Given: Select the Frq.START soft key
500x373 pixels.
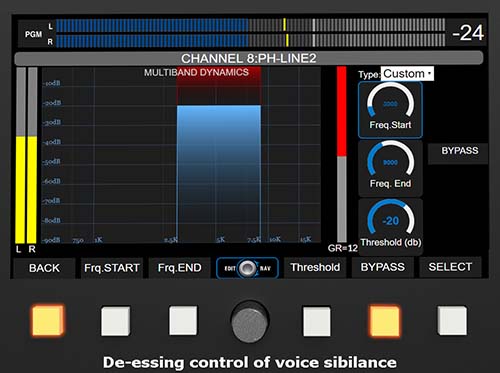Looking at the screenshot, I should pyautogui.click(x=112, y=268).
